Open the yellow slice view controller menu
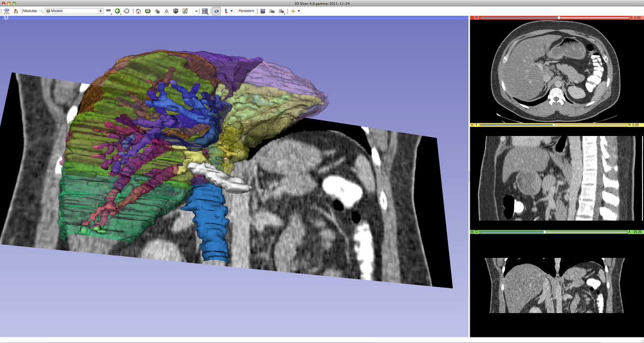The height and width of the screenshot is (343, 644). pos(472,124)
